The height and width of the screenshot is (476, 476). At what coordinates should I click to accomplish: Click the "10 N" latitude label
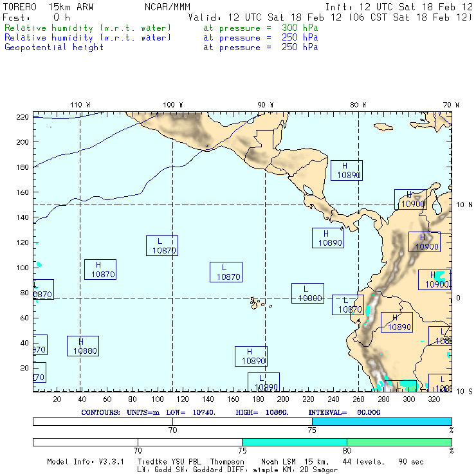click(464, 205)
